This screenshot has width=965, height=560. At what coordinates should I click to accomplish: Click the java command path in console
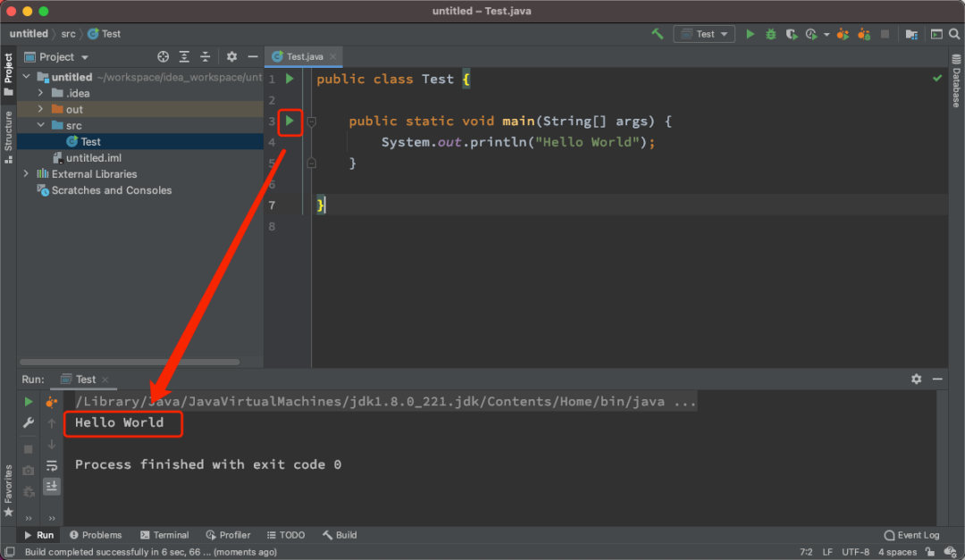(x=386, y=402)
